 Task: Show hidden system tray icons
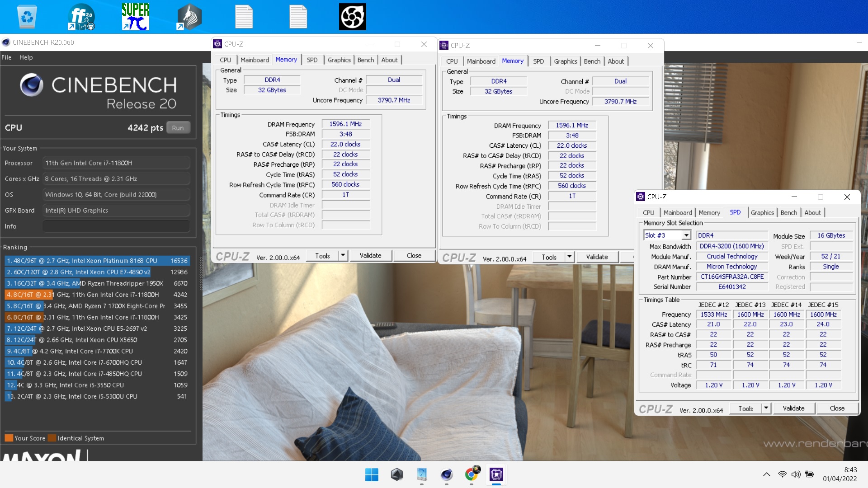[x=767, y=474]
